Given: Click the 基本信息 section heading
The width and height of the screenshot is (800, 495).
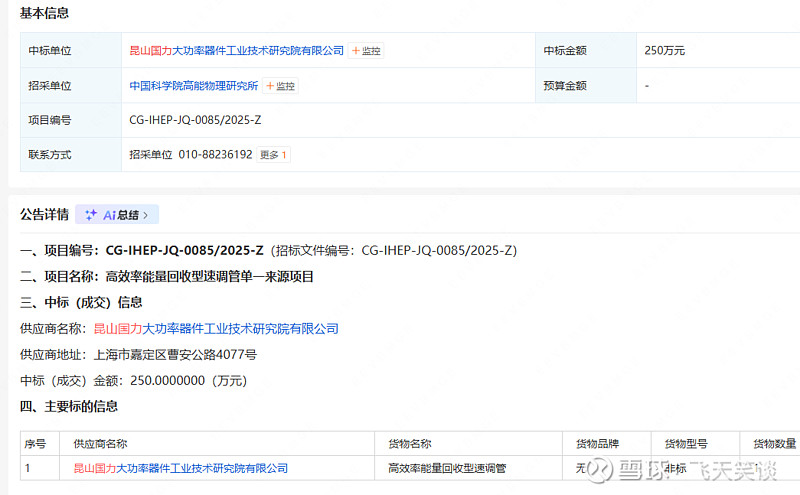Looking at the screenshot, I should (44, 13).
